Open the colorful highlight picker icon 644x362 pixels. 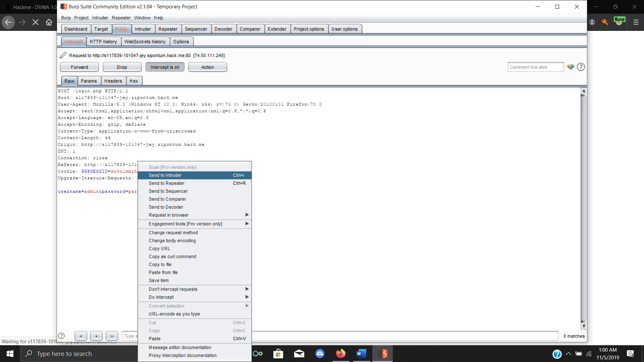(571, 67)
